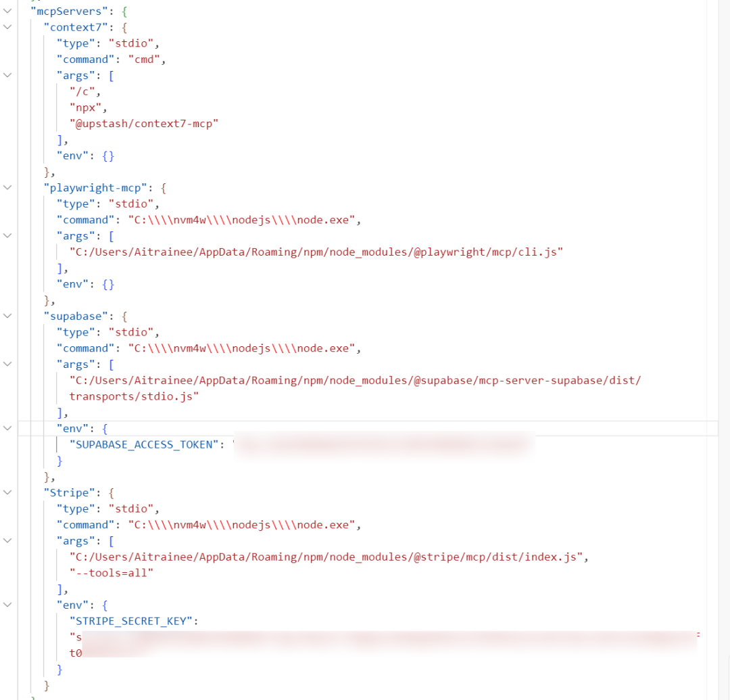The image size is (730, 700).
Task: Place cursor on "--tools=all" argument
Action: 112,573
